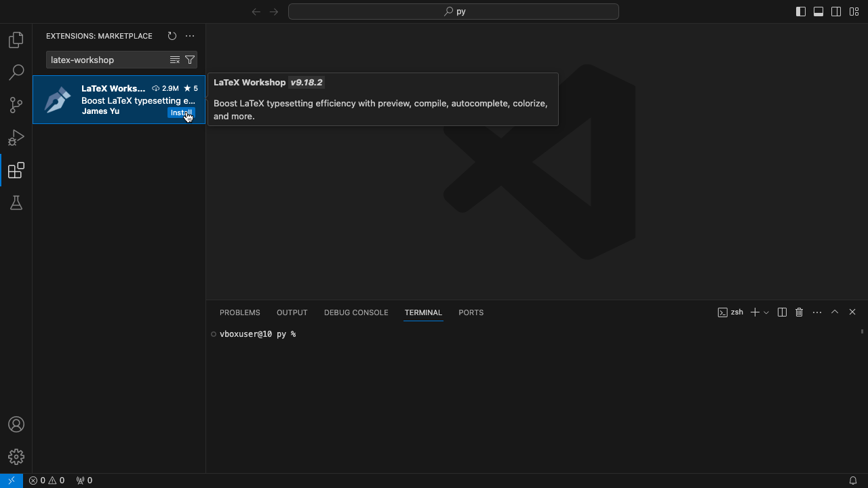This screenshot has height=488, width=868.
Task: Show errors and warnings count
Action: pos(47,481)
